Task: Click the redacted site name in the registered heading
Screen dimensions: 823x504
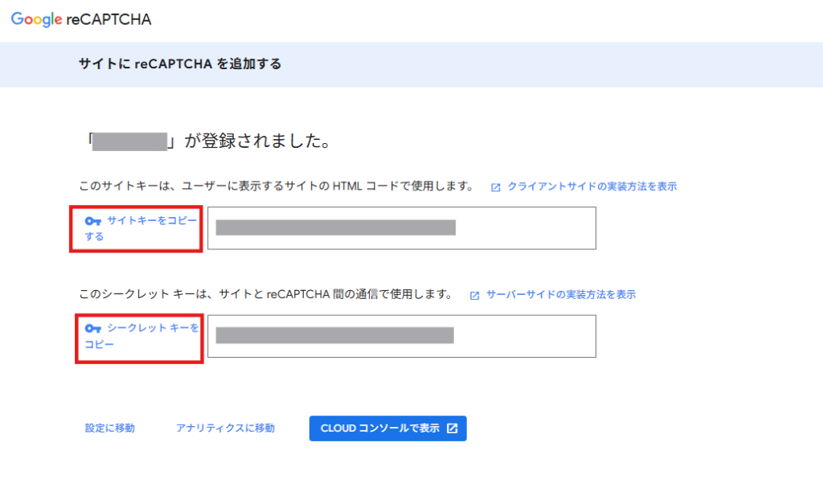Action: pos(129,141)
